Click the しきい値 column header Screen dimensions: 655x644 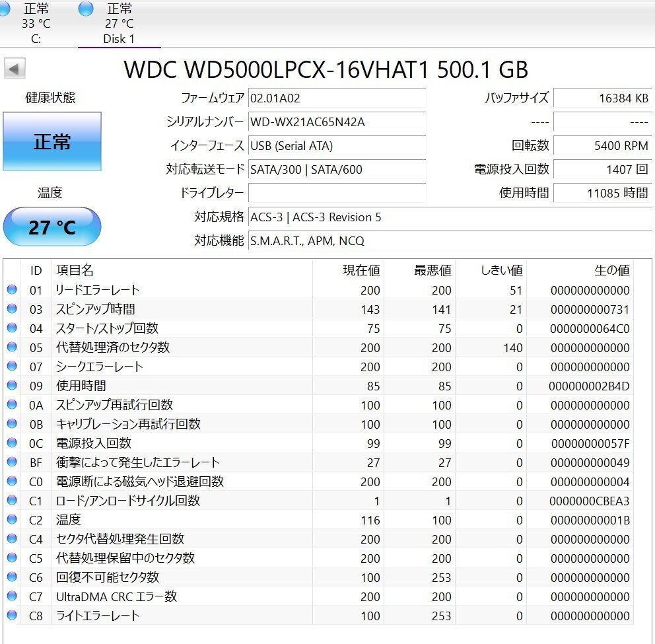point(491,270)
